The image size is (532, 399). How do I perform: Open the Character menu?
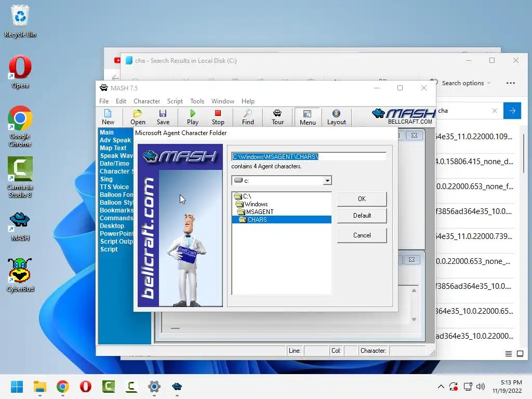pos(147,101)
